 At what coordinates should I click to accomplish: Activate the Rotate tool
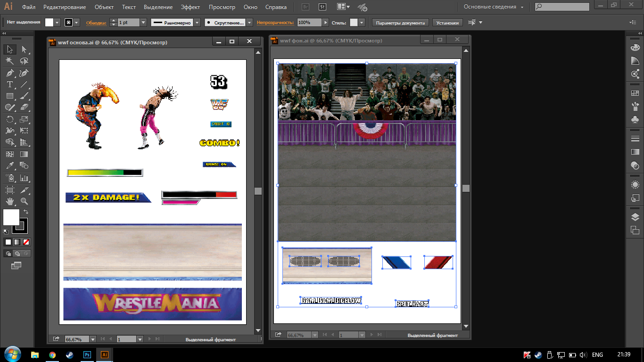pos(10,119)
